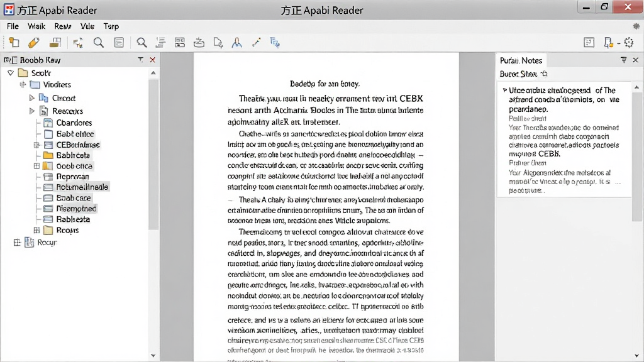Select the diagonal pen wand tool
644x362 pixels.
point(257,43)
